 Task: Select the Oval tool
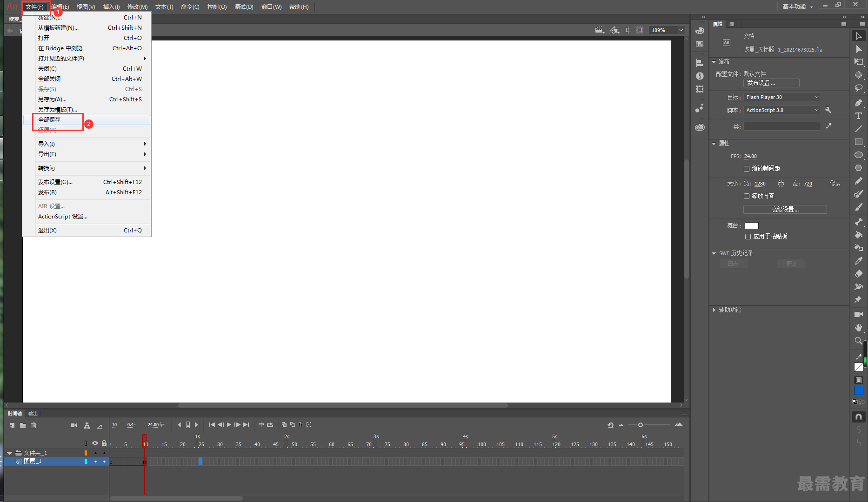point(859,155)
